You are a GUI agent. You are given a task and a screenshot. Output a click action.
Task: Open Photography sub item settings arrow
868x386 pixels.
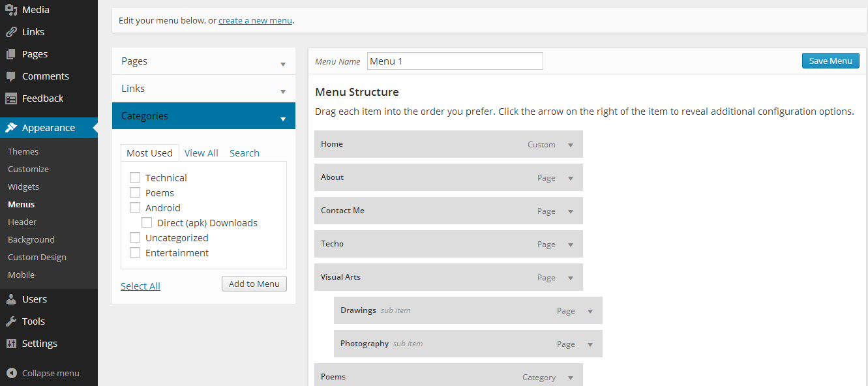coord(590,344)
